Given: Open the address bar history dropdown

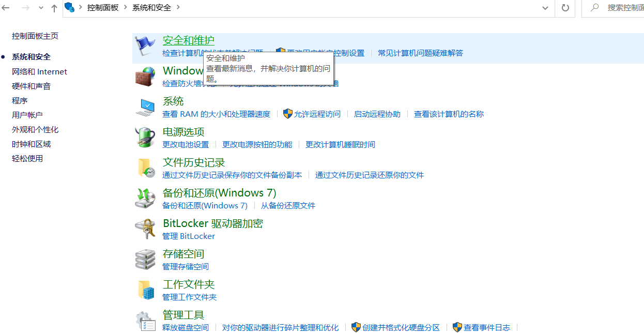Looking at the screenshot, I should coord(545,8).
